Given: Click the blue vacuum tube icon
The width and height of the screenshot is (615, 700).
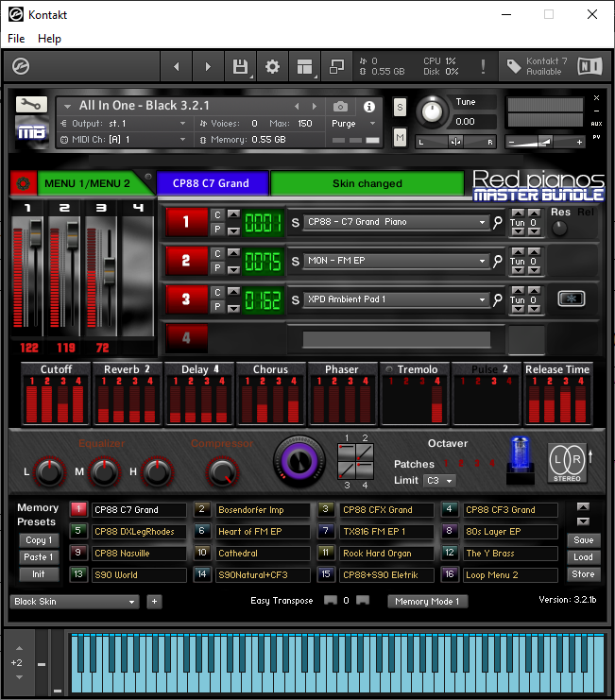Looking at the screenshot, I should [x=521, y=460].
